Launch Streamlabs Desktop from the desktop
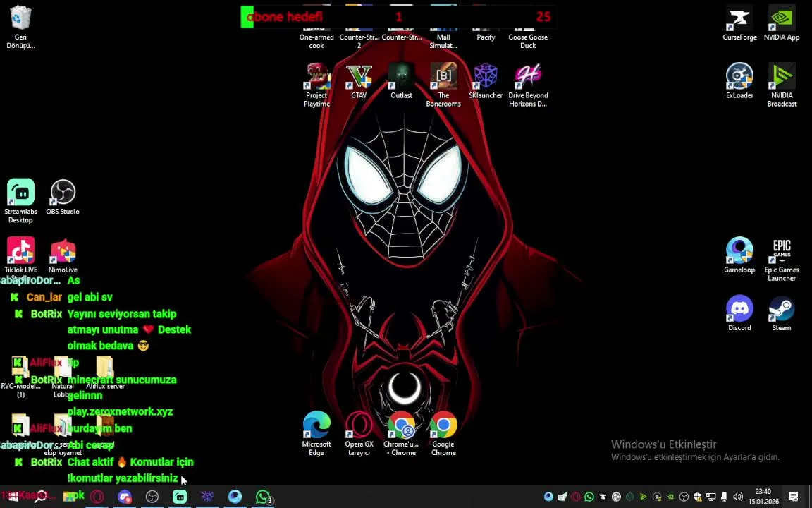 coord(20,201)
